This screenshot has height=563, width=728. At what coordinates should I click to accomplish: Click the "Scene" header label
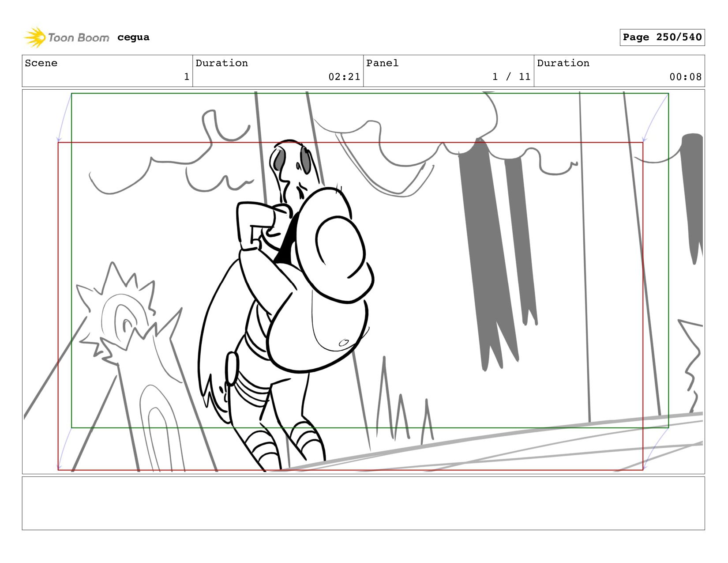tap(41, 63)
